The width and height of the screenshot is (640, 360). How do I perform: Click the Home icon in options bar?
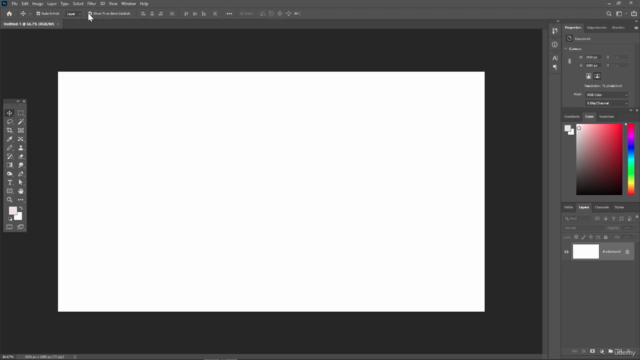tap(9, 13)
